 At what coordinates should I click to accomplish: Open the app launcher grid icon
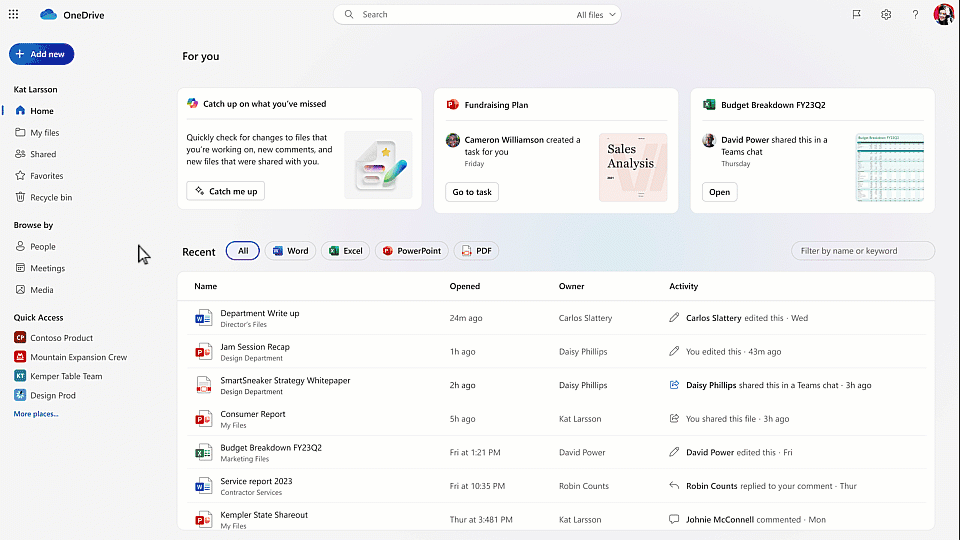click(x=13, y=14)
